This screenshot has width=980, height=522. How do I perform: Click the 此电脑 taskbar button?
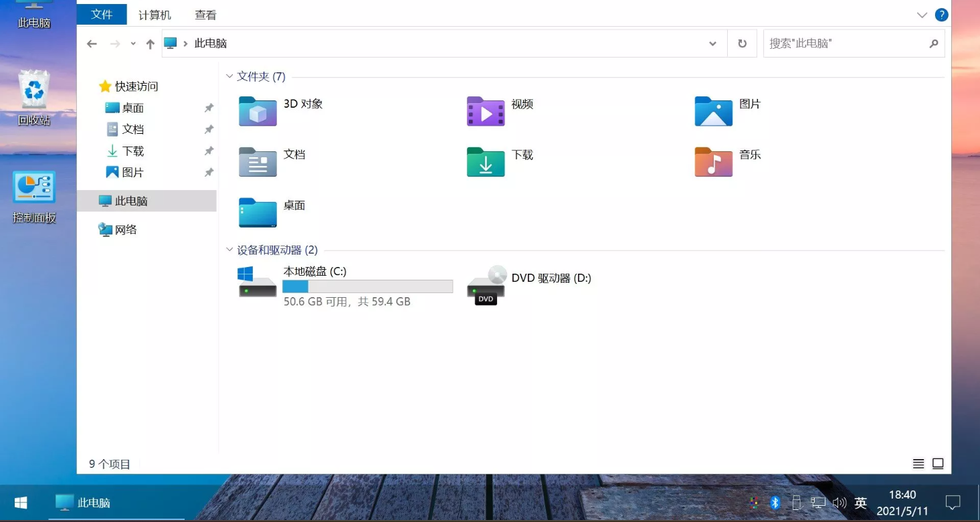(x=116, y=503)
